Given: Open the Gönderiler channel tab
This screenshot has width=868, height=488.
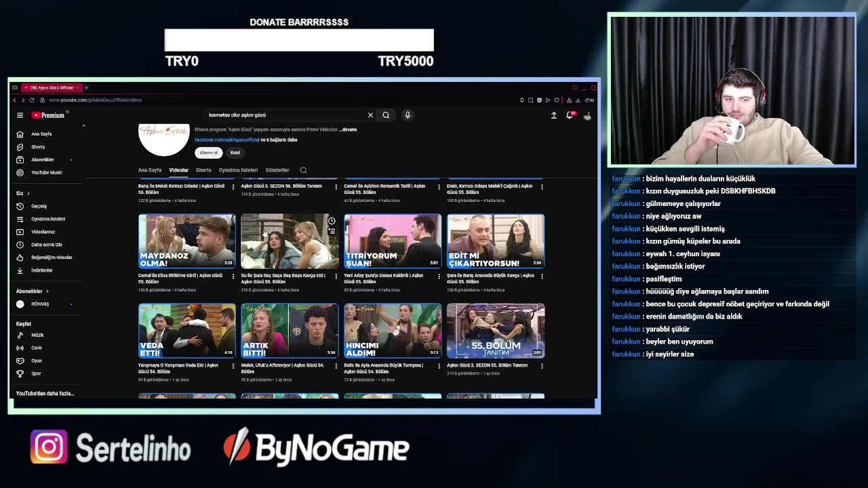Looking at the screenshot, I should tap(277, 170).
